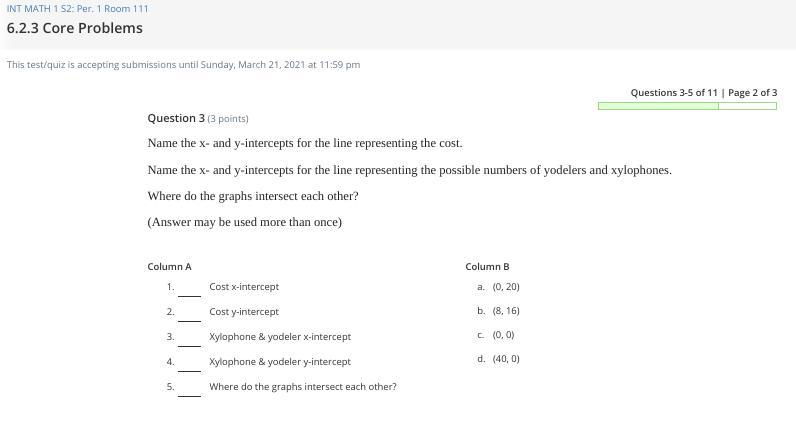
Task: Click the quiz progress bar
Action: point(687,106)
